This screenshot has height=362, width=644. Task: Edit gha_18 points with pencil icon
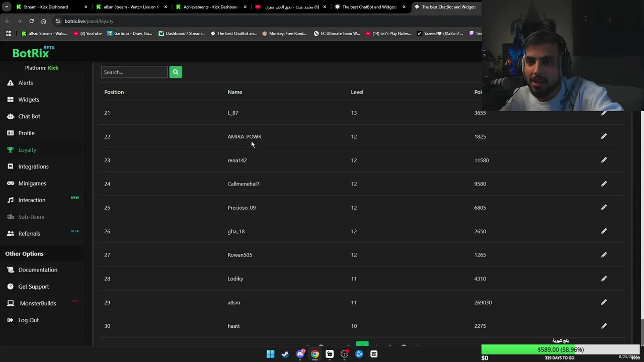point(604,231)
